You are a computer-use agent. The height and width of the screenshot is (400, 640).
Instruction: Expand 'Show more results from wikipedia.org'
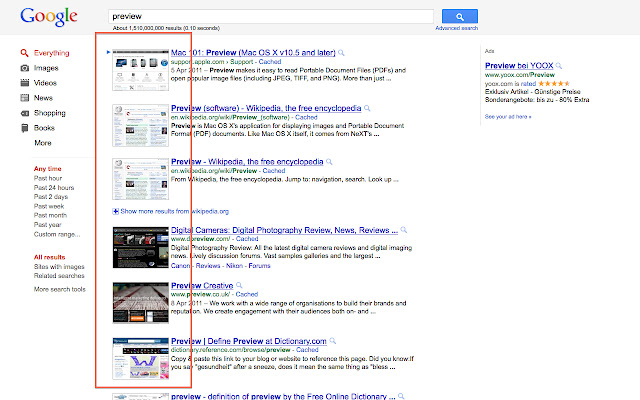(172, 212)
